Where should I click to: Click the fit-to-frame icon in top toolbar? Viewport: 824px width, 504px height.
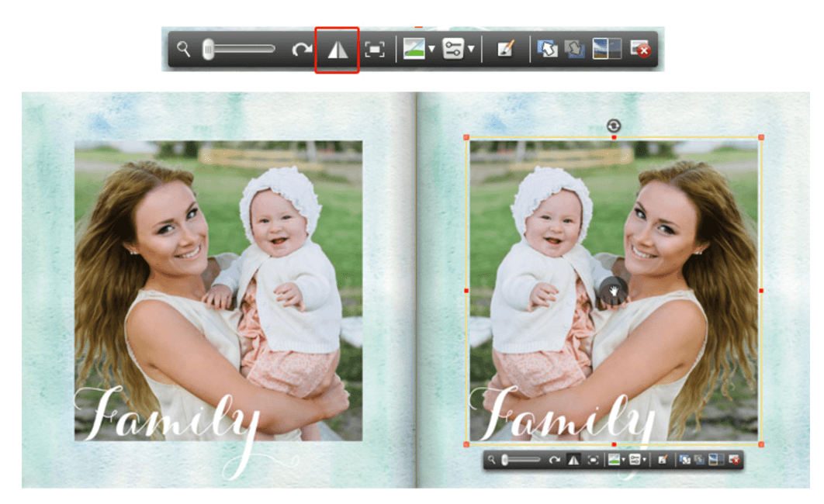tap(374, 50)
